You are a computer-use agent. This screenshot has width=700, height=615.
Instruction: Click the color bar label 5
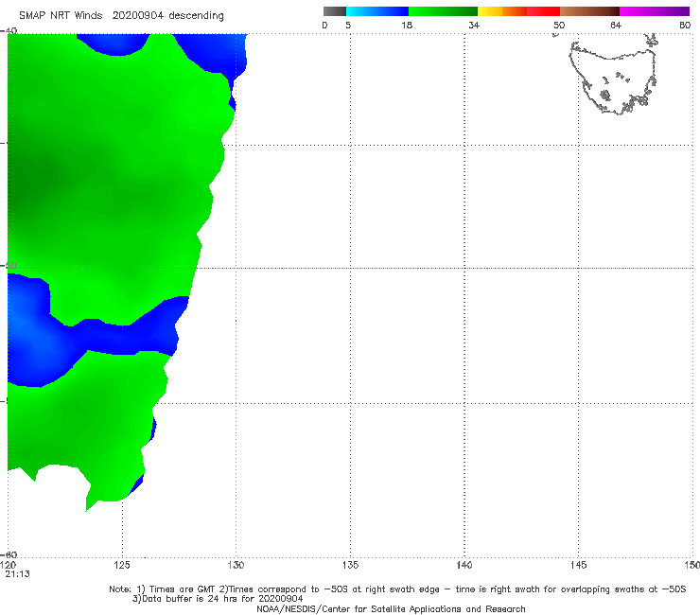[x=348, y=25]
